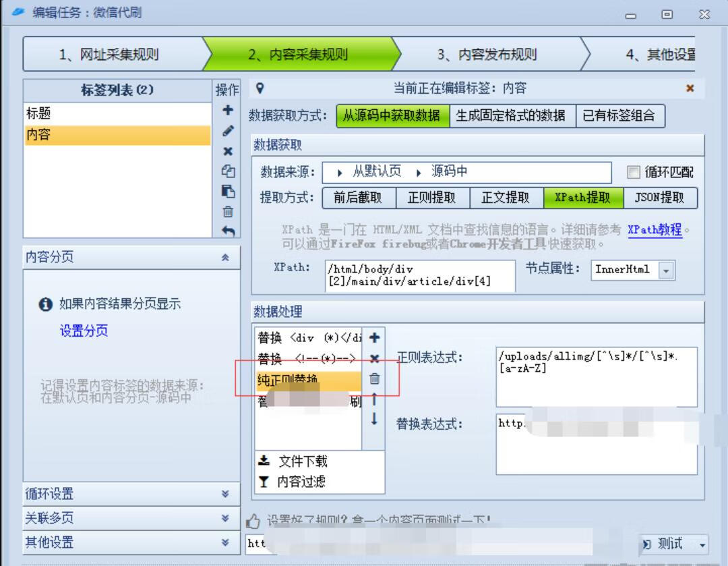Select the 生成固定格式的数据 mode
728x566 pixels.
pos(512,116)
